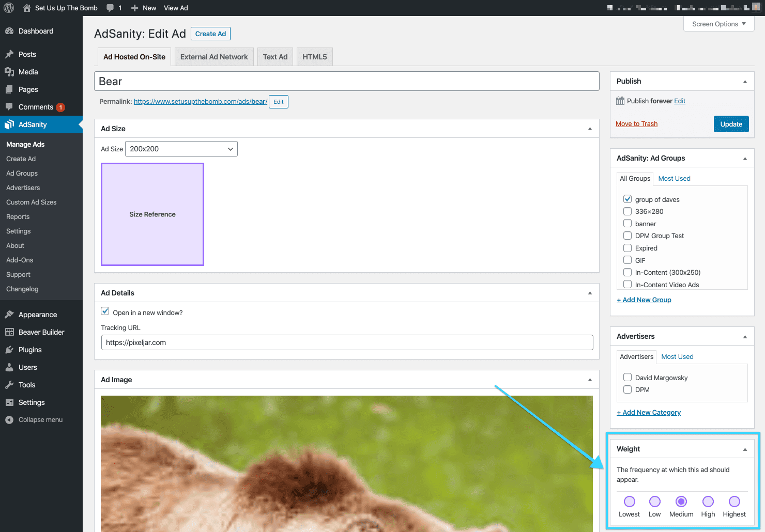Click the Tracking URL input field
This screenshot has height=532, width=765.
[346, 342]
